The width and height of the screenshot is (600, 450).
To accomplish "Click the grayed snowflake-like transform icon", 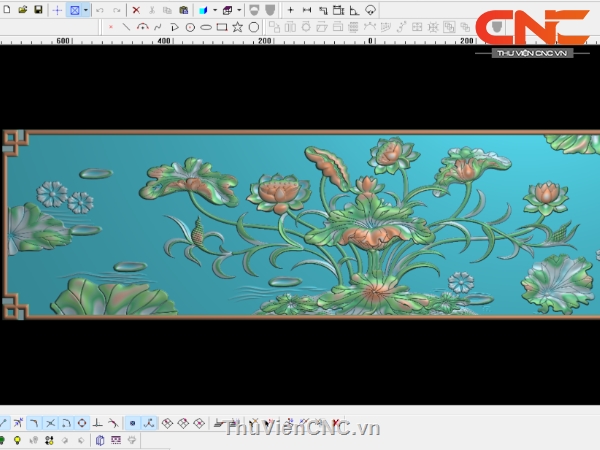I will [x=433, y=27].
